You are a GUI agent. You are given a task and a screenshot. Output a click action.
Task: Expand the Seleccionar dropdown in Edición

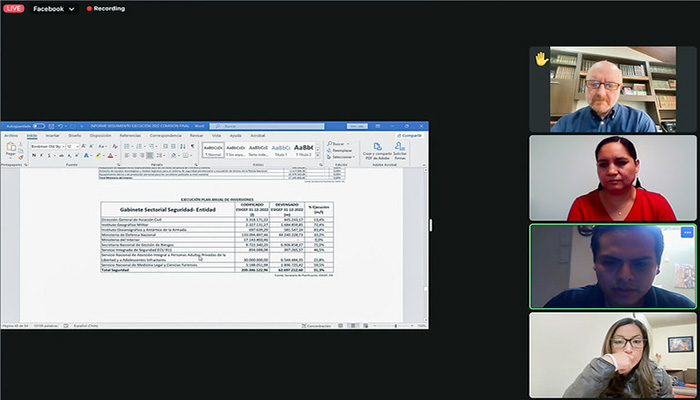335,156
